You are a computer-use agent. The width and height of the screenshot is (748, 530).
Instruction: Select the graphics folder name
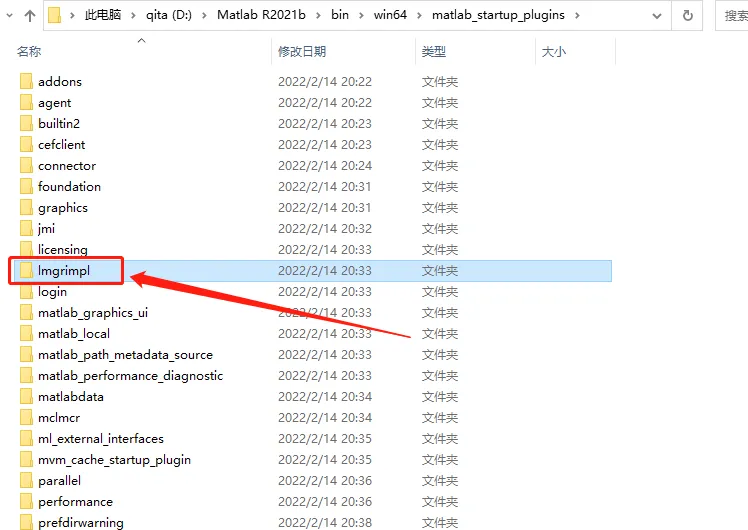[62, 208]
